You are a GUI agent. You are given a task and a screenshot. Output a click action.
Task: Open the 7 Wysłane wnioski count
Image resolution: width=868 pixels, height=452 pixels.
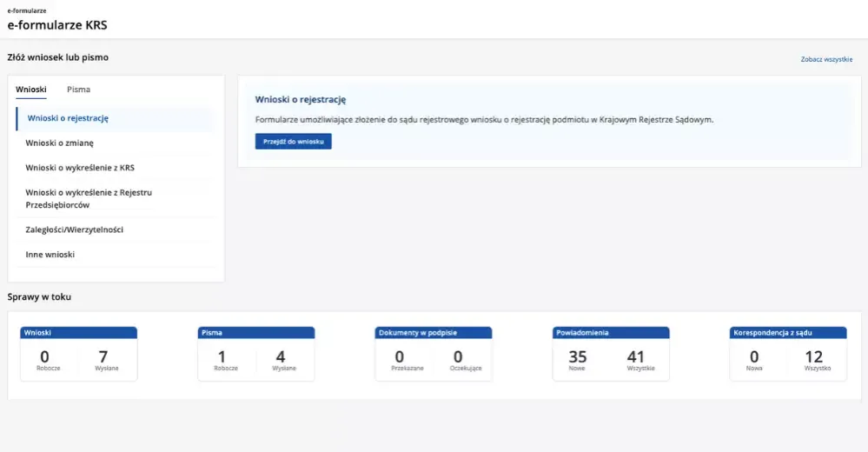pyautogui.click(x=106, y=360)
